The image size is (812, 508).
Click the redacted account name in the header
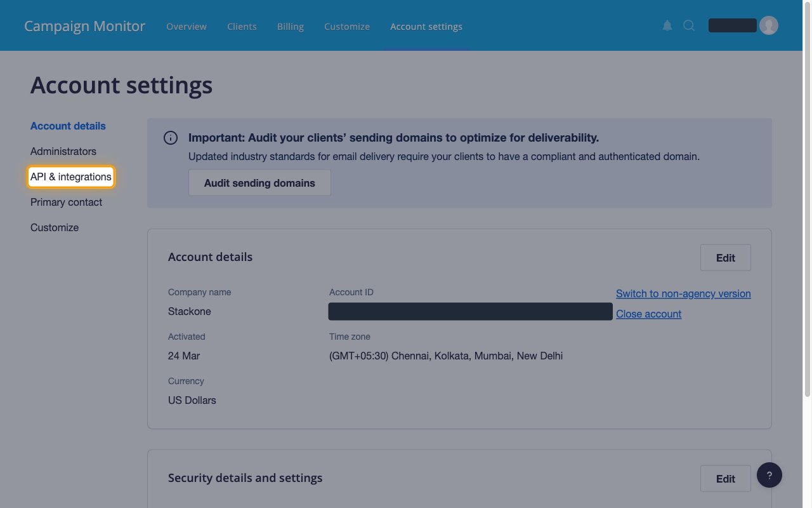pos(732,25)
